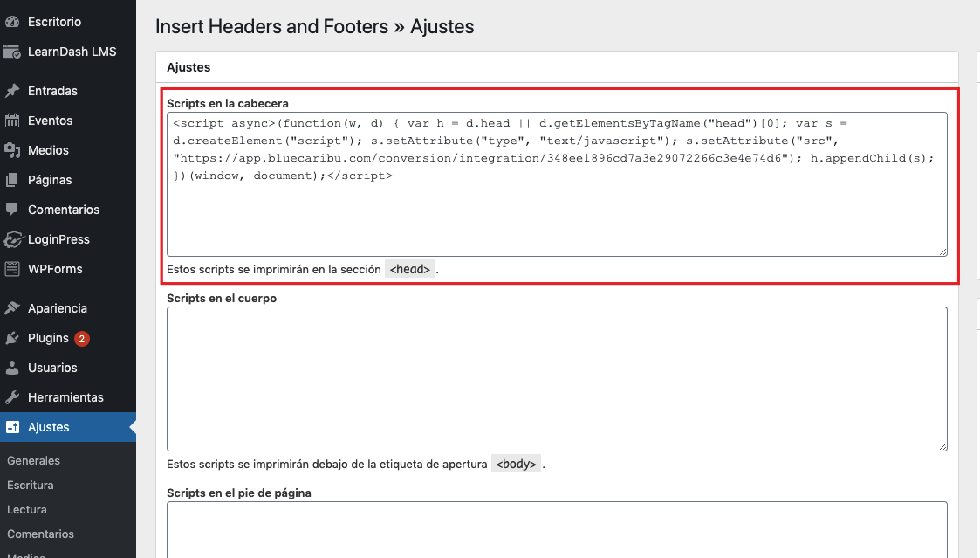Click the Ajustes sliders icon
Viewport: 980px width, 558px height.
click(12, 427)
